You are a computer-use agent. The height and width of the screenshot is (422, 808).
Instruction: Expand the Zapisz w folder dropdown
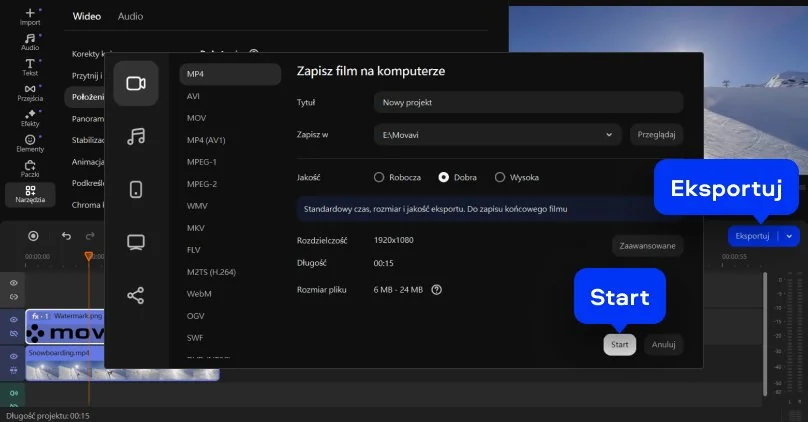click(x=609, y=134)
